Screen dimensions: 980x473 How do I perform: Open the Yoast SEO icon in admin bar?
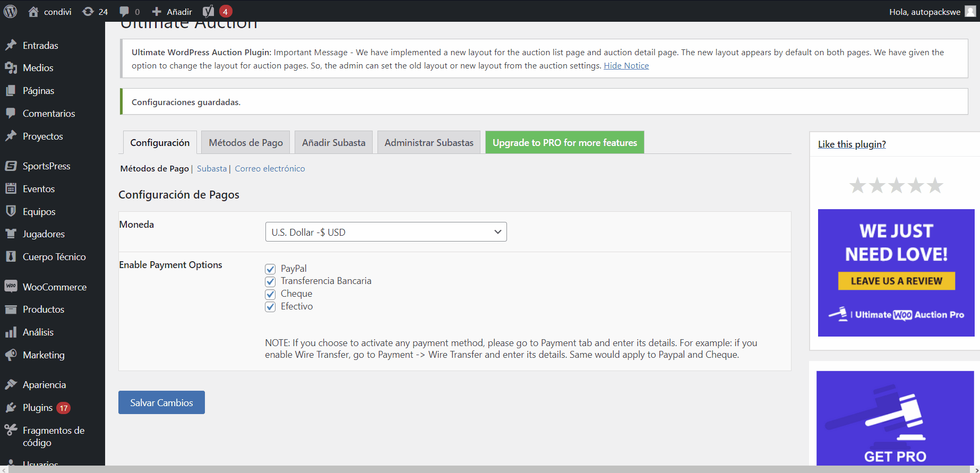(x=209, y=12)
